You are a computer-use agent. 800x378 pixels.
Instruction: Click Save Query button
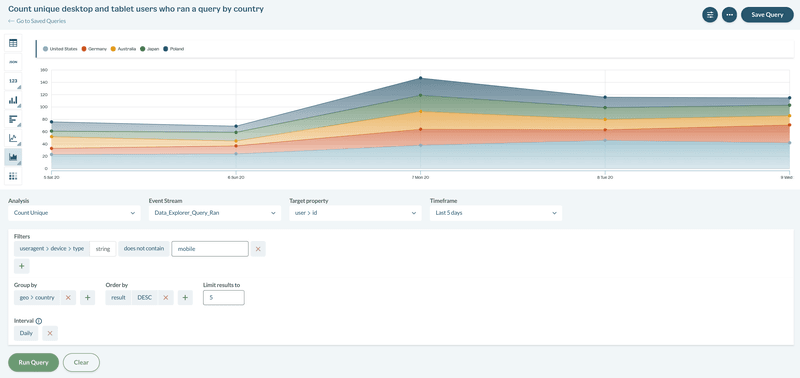(767, 15)
